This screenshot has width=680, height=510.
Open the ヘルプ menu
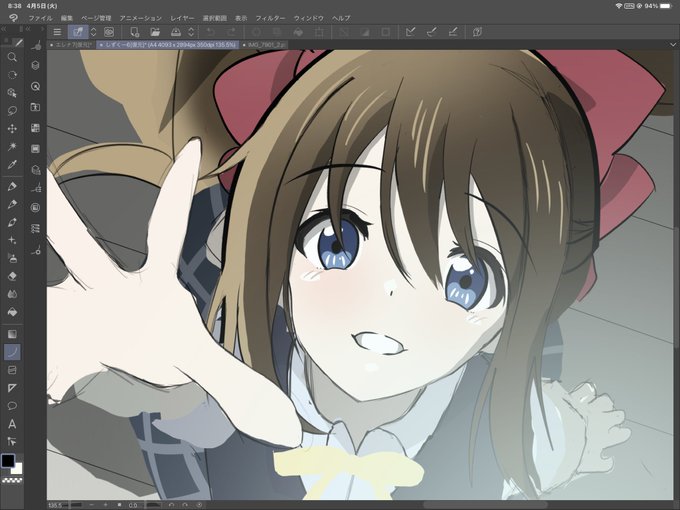click(341, 18)
